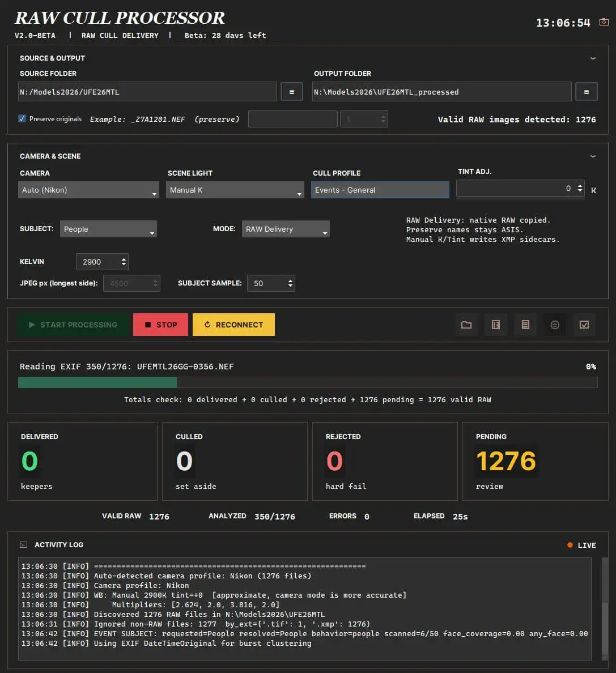Click the disabled numeric spinner showing 1
616x673 pixels.
364,119
